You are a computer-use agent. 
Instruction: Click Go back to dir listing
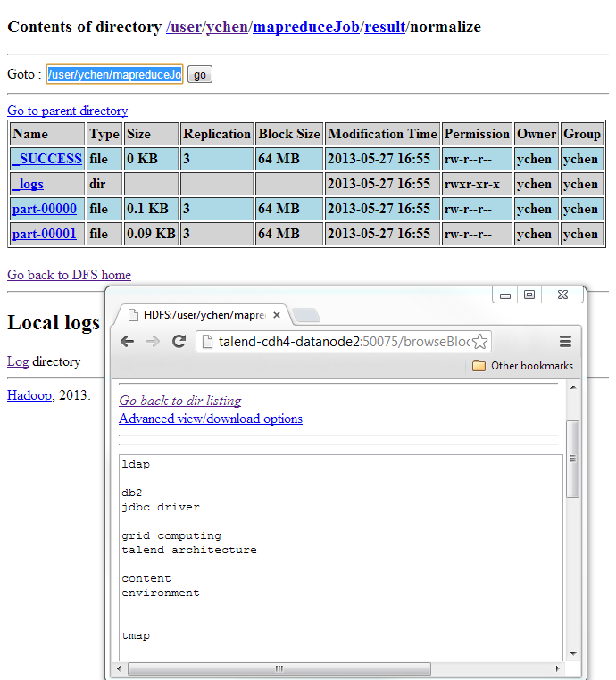click(x=179, y=401)
